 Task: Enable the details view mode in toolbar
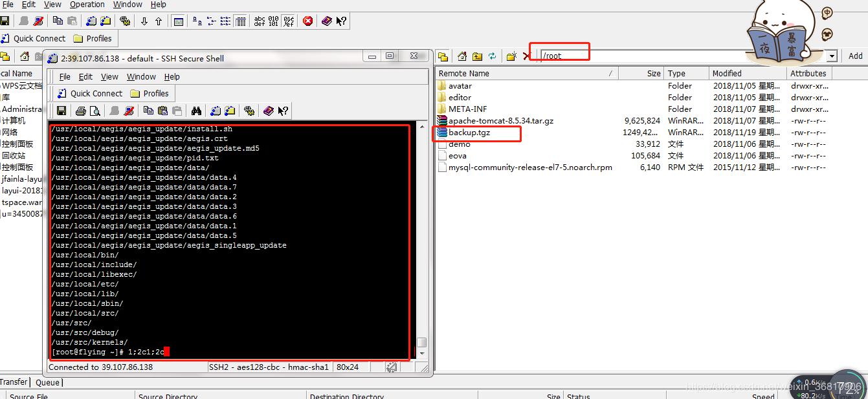tap(240, 21)
